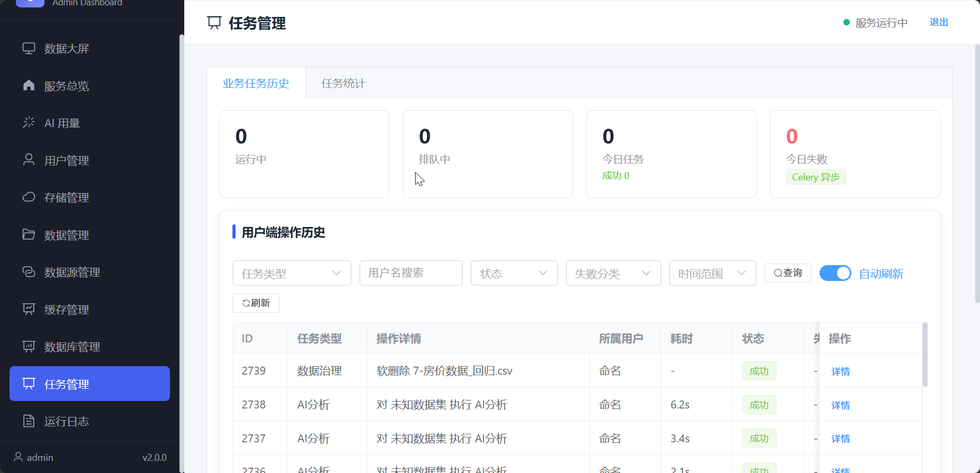Open the 任务类型 dropdown

point(292,273)
